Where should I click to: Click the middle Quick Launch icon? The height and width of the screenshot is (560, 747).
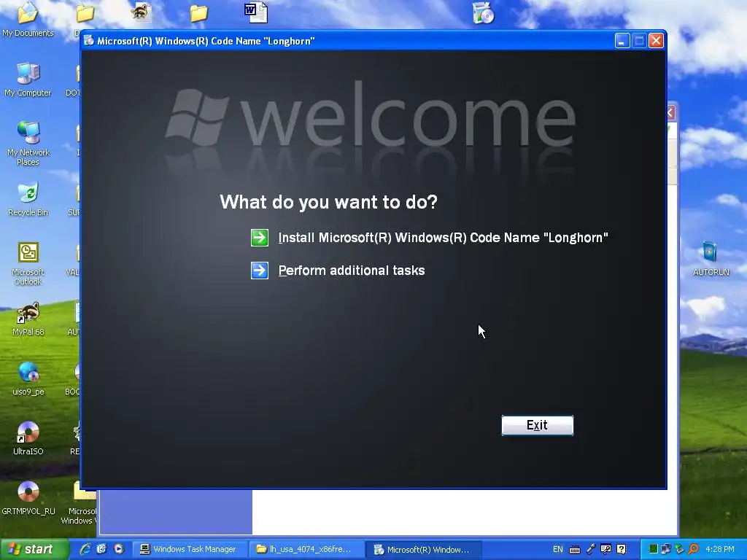click(101, 549)
